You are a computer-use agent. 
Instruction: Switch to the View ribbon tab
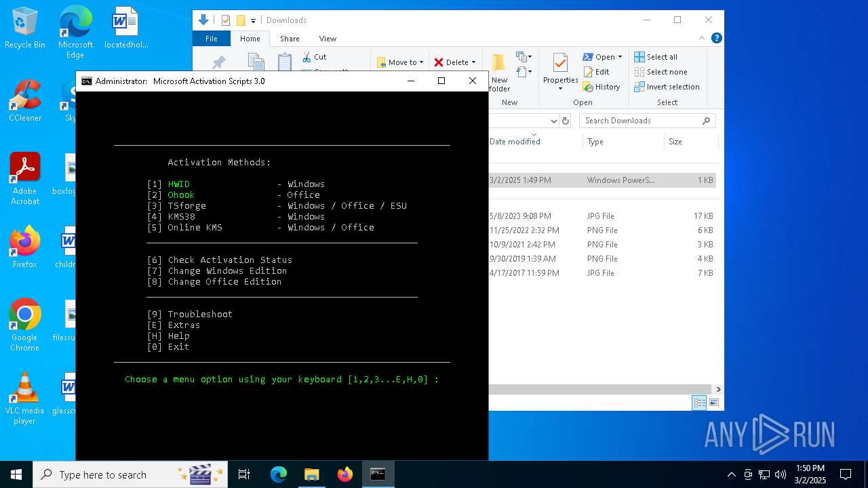coord(328,39)
